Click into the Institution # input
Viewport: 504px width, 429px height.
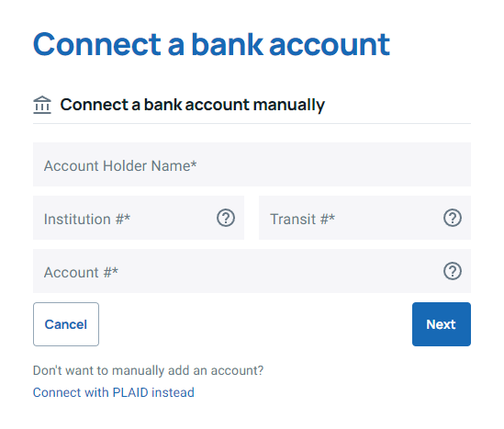coord(139,218)
